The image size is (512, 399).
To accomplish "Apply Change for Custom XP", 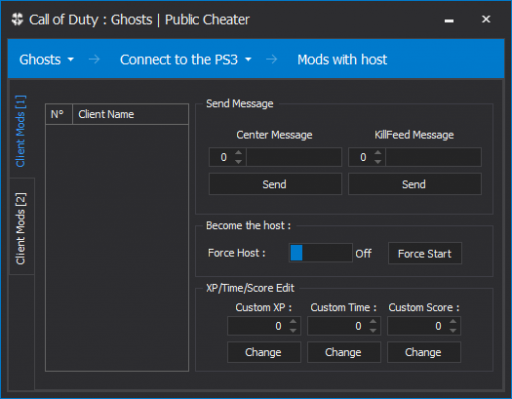I will point(264,352).
